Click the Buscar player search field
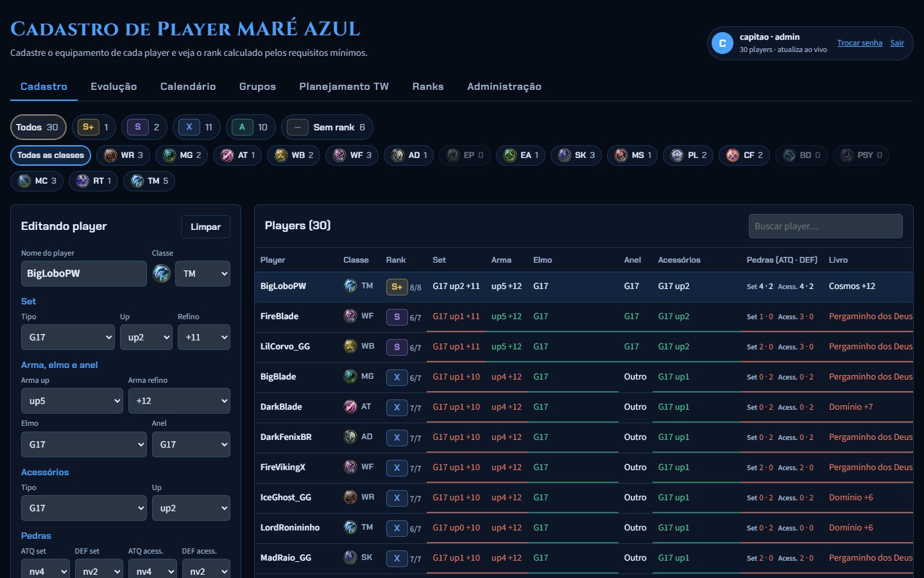The width and height of the screenshot is (924, 578). [825, 226]
